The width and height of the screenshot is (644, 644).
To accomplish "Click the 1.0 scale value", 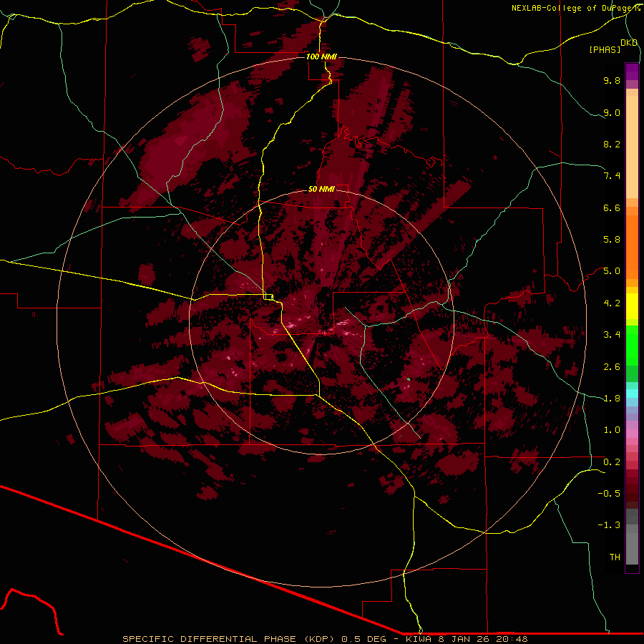I will coord(612,430).
